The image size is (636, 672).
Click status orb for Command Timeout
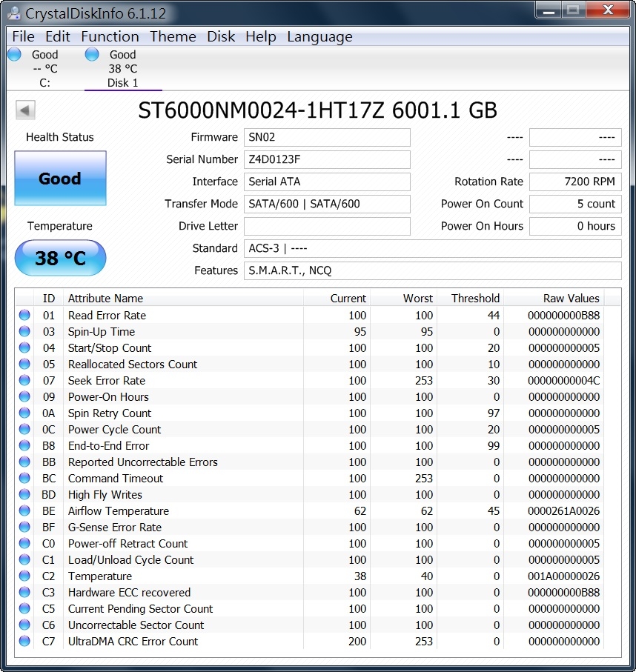[24, 478]
